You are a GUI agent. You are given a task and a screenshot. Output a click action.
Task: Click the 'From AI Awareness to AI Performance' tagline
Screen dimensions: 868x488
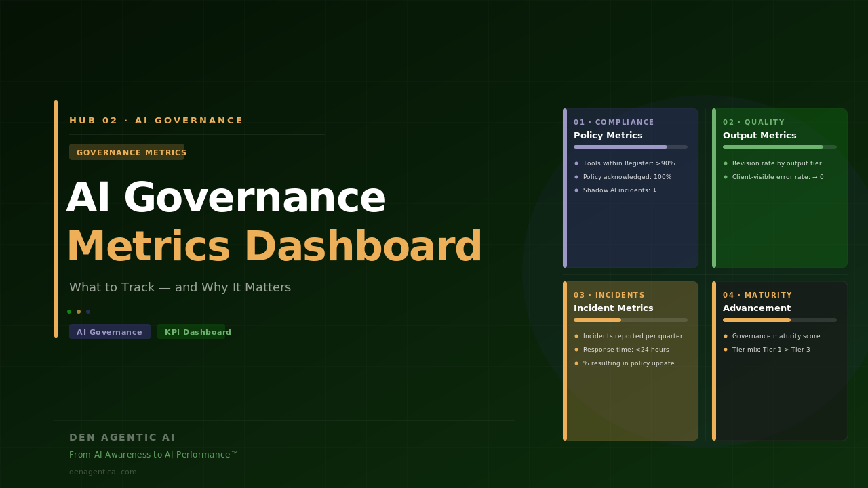coord(154,455)
